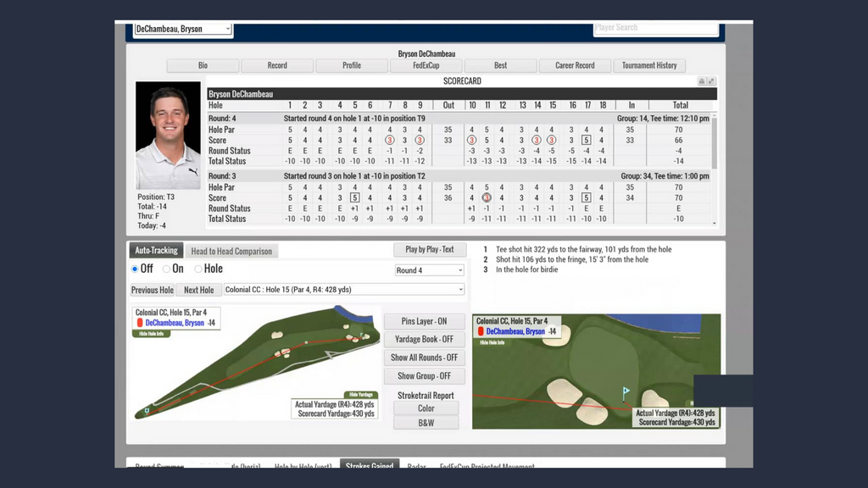Click the tee box marker on the left hole map
The height and width of the screenshot is (488, 868).
pyautogui.click(x=148, y=410)
